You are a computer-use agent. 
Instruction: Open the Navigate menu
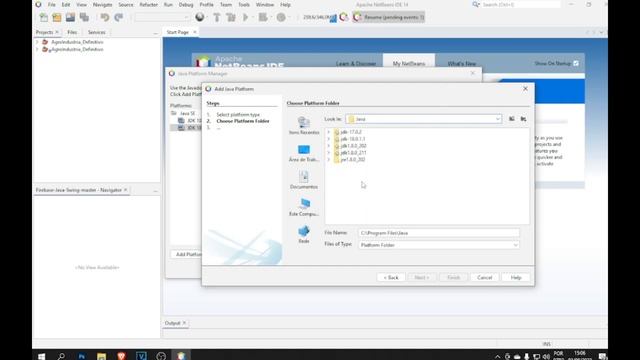click(102, 4)
